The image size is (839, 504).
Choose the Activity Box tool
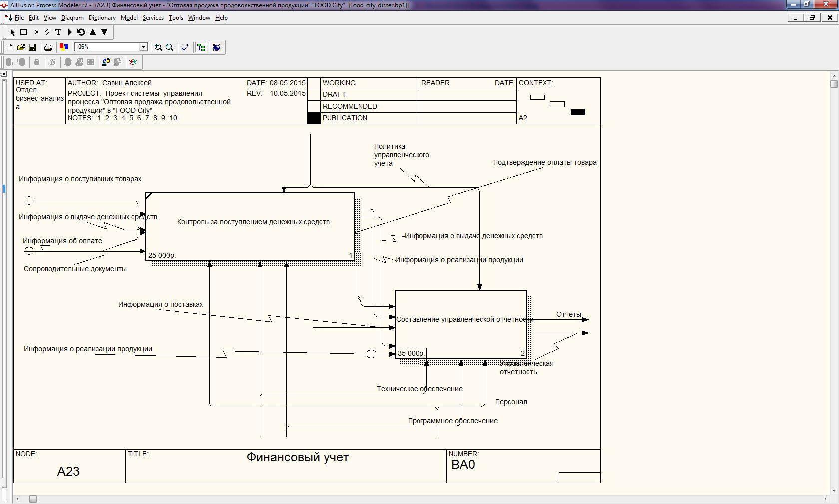[23, 32]
